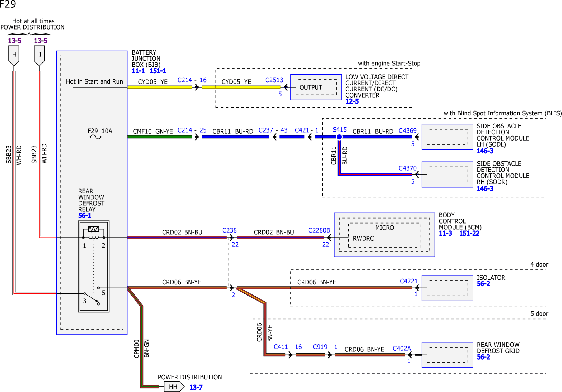562x392 pixels.
Task: Click the I power distribution connector symbol
Action: coord(39,56)
